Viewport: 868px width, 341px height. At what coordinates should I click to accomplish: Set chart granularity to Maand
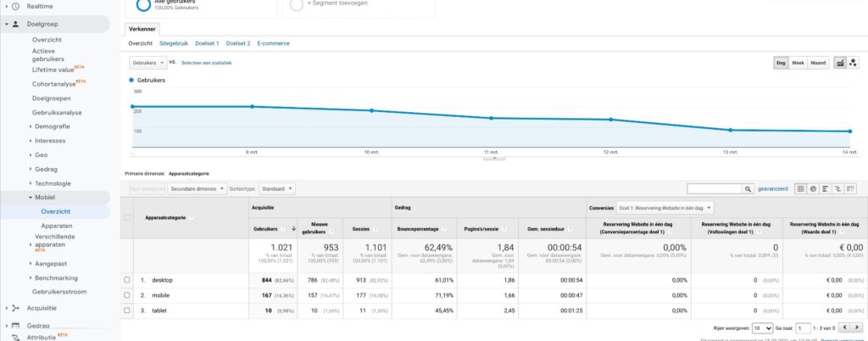[818, 63]
